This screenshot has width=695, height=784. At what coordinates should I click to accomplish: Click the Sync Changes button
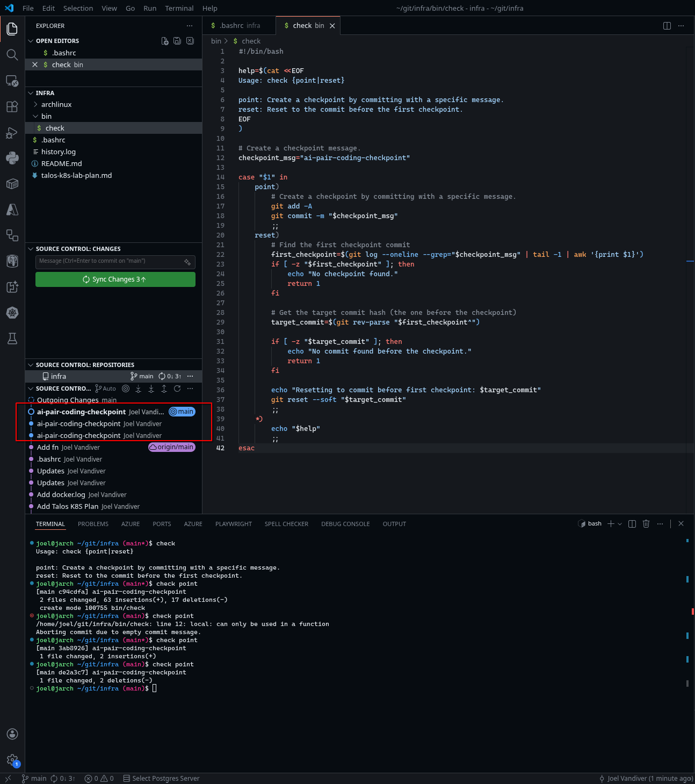pos(115,279)
